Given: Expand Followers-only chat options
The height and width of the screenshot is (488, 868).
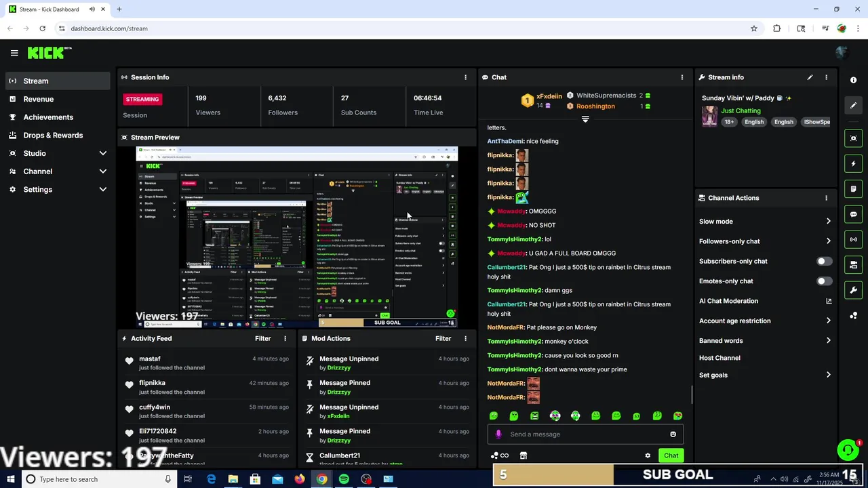Looking at the screenshot, I should point(828,241).
